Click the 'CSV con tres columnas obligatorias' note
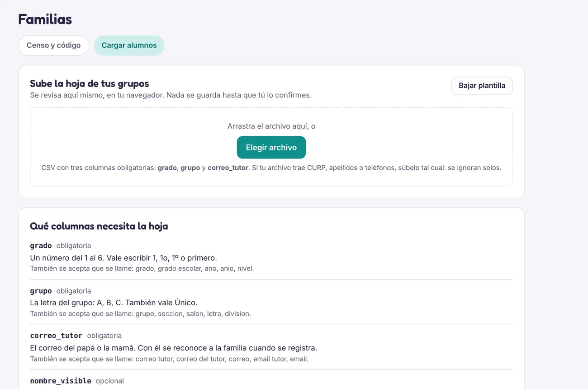588x389 pixels. click(x=271, y=168)
